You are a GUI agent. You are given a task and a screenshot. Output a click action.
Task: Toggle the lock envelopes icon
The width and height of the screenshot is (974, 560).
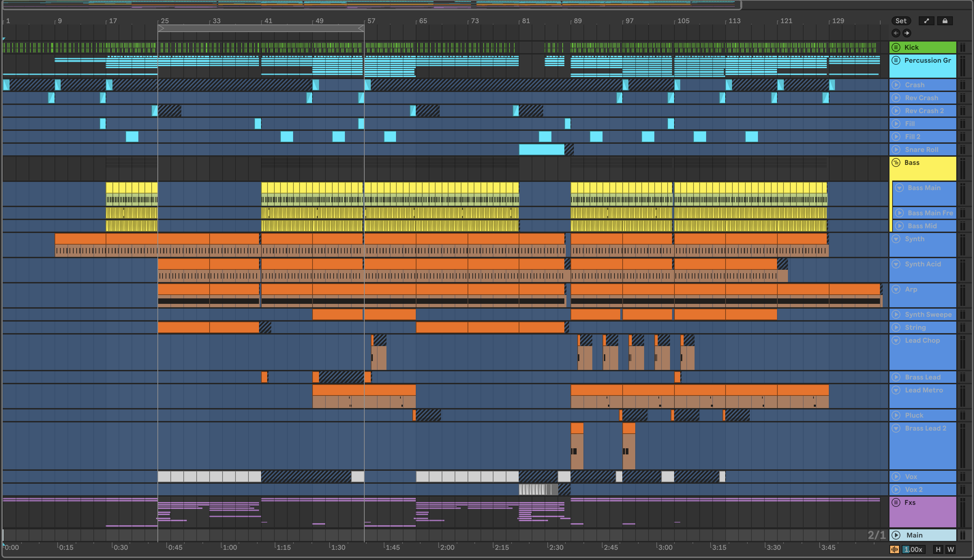(x=945, y=21)
